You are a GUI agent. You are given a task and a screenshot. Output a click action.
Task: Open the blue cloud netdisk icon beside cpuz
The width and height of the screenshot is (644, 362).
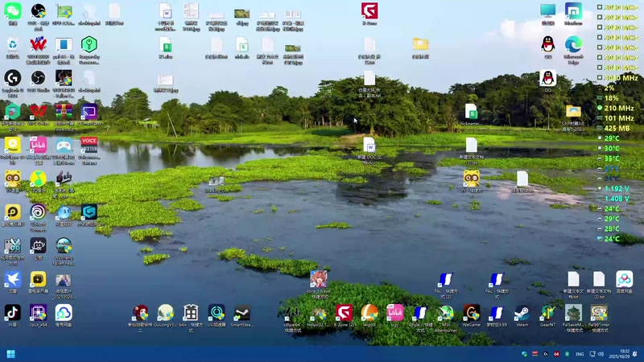click(64, 314)
